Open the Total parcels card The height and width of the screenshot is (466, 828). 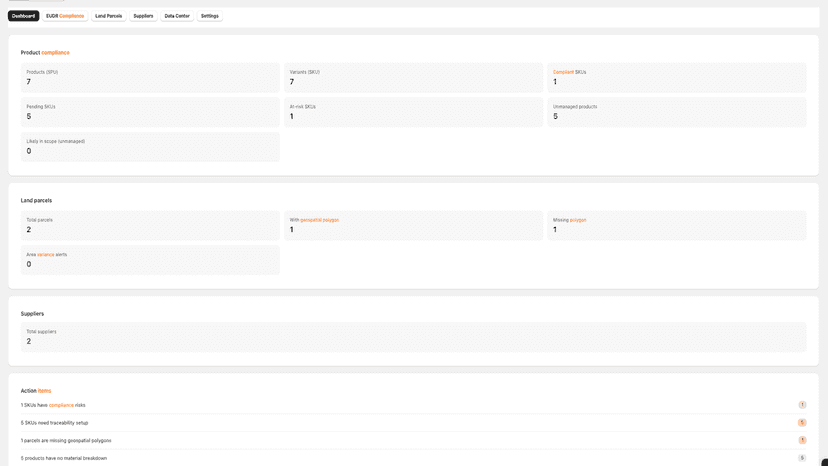pos(150,226)
